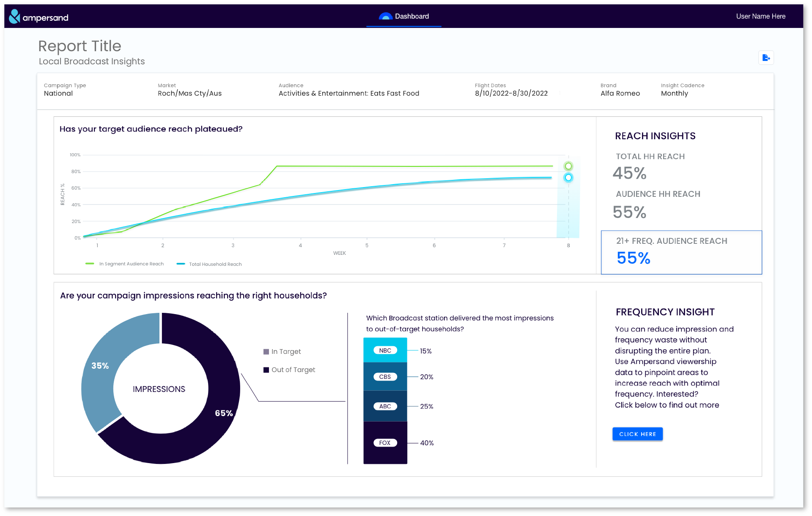This screenshot has width=812, height=516.
Task: Click the 21+ Freq. Audience Reach card
Action: click(x=681, y=252)
